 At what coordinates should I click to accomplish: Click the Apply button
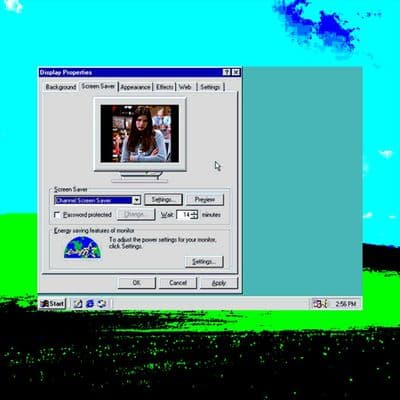219,283
